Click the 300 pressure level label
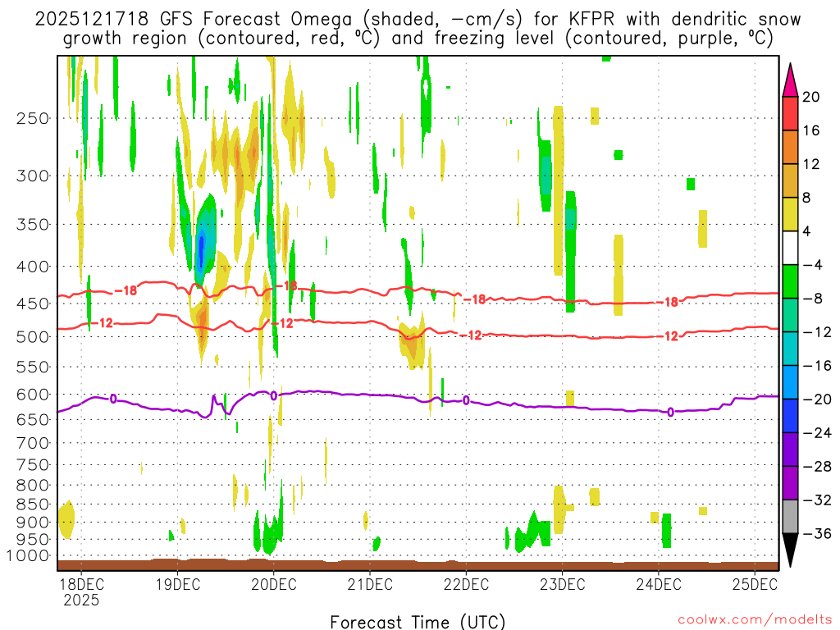The height and width of the screenshot is (630, 840). point(33,176)
